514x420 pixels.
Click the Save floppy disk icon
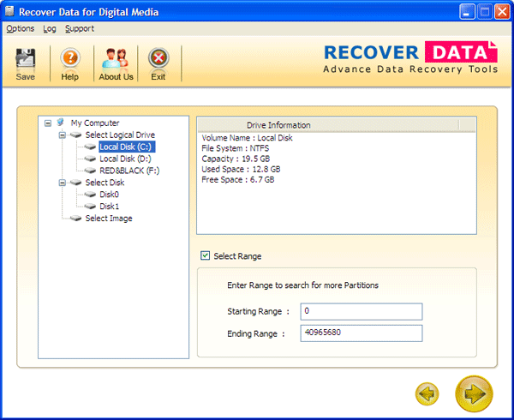pyautogui.click(x=26, y=58)
